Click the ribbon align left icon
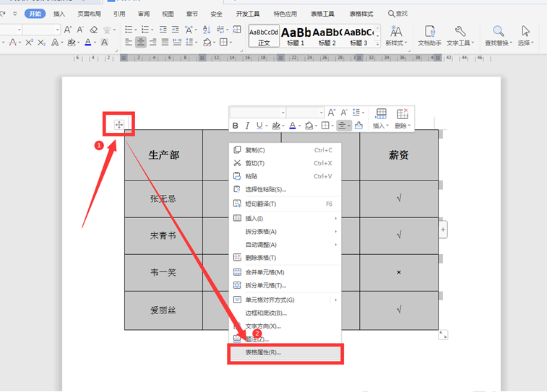The image size is (547, 392). pos(129,43)
